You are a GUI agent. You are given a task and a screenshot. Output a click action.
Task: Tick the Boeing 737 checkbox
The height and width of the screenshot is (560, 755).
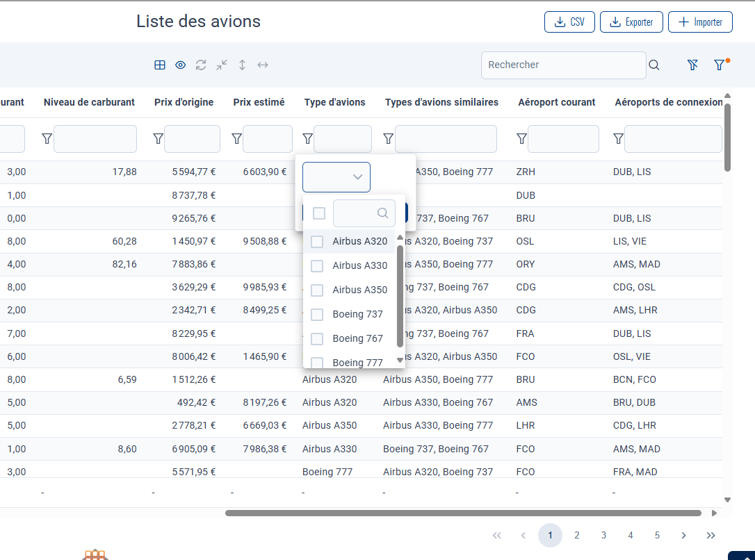[317, 315]
